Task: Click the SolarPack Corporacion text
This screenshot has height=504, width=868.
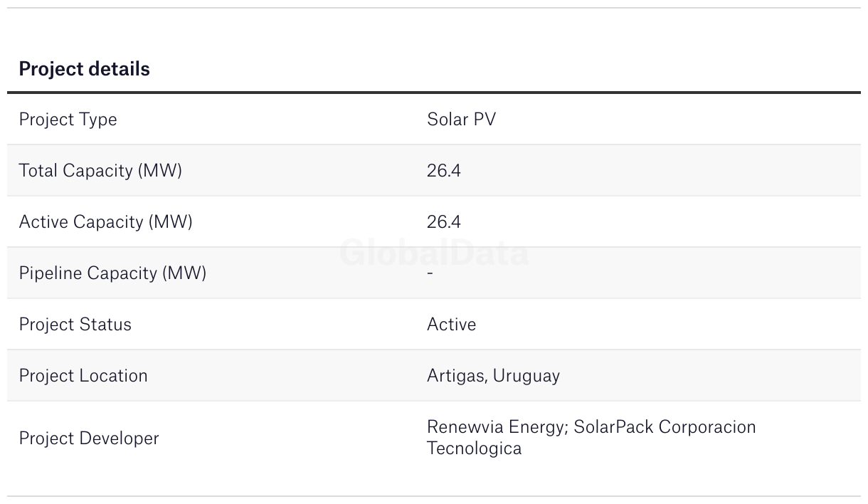Action: 665,427
